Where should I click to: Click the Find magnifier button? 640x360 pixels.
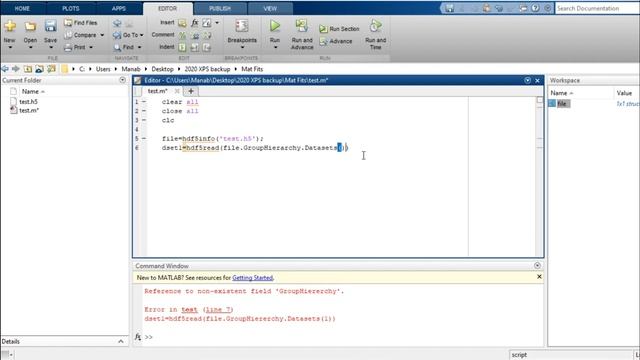point(124,47)
